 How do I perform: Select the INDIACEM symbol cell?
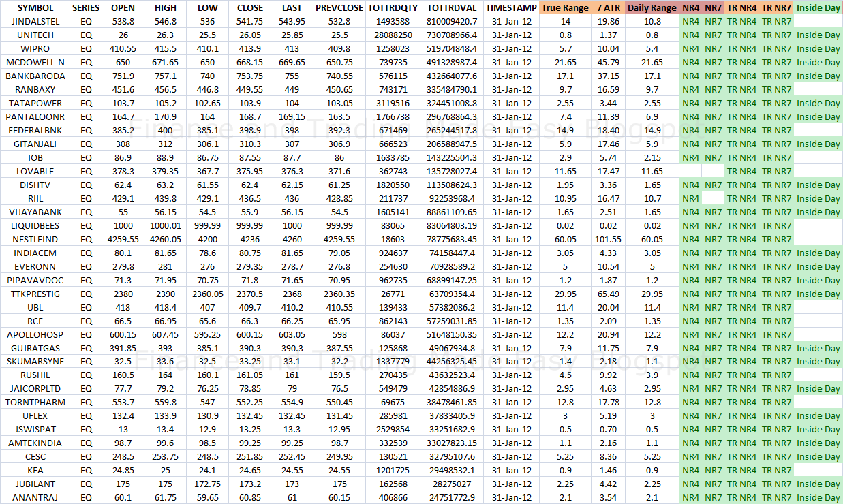tap(35, 253)
